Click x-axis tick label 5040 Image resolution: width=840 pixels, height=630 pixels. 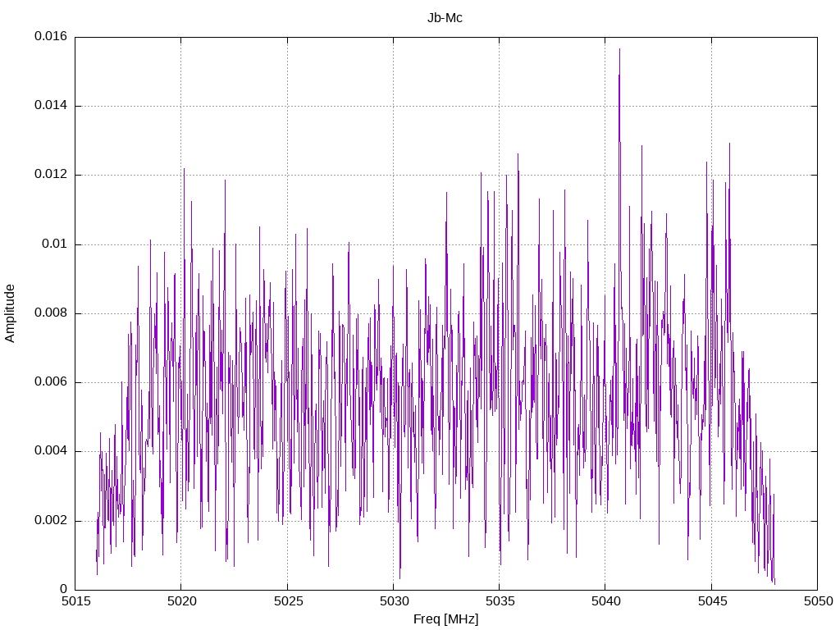pyautogui.click(x=606, y=601)
